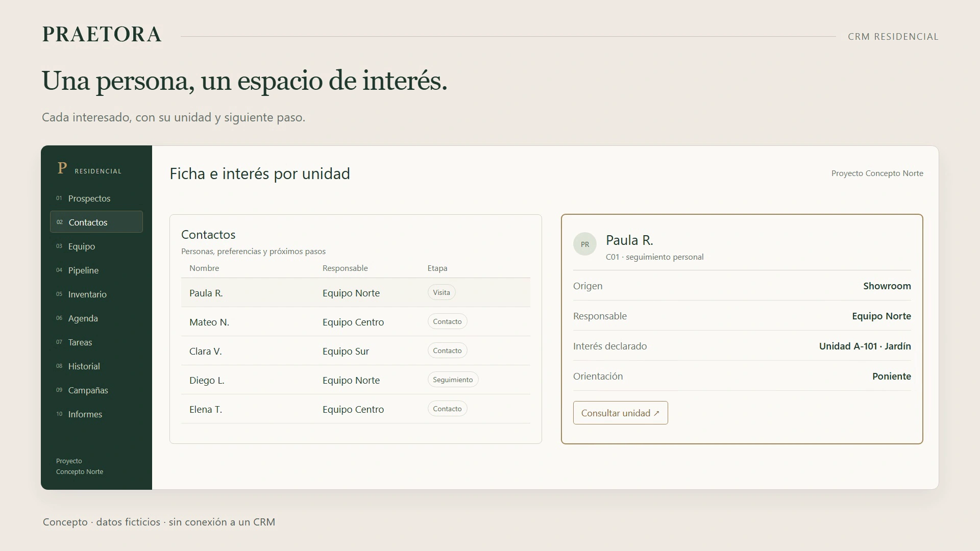Screen dimensions: 980x551
Task: Select the Elena T. contact name
Action: click(x=206, y=409)
